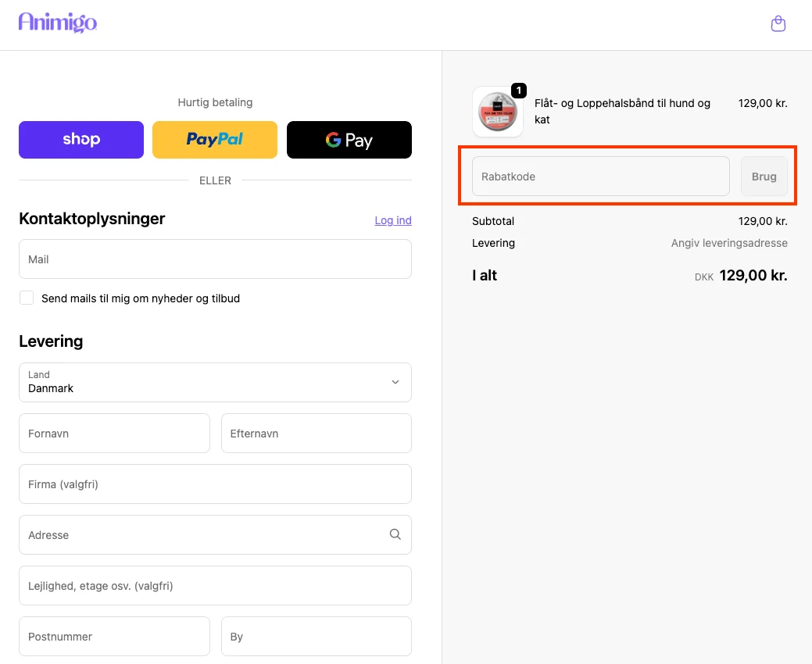
Task: Click the Adresse input field
Action: (x=199, y=535)
